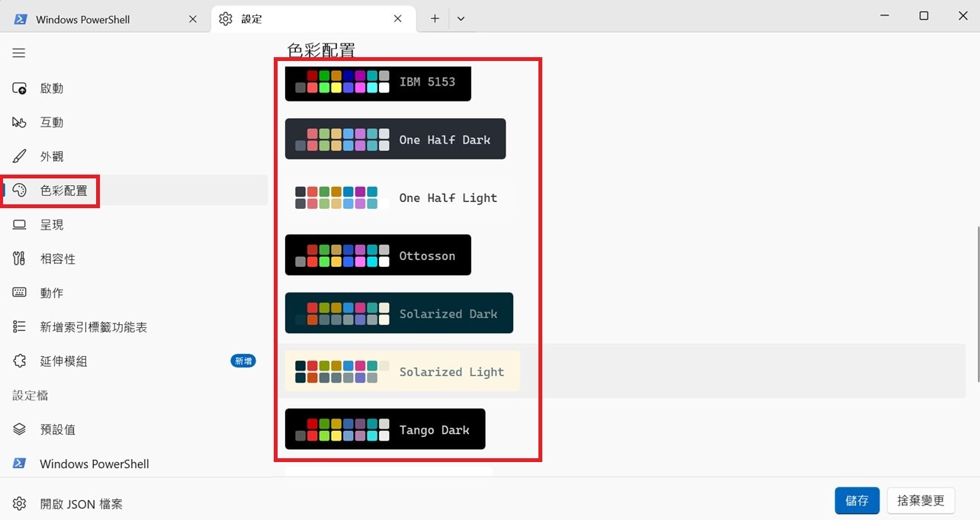Click the 動作 keyboard icon
The height and width of the screenshot is (520, 980).
pos(20,293)
